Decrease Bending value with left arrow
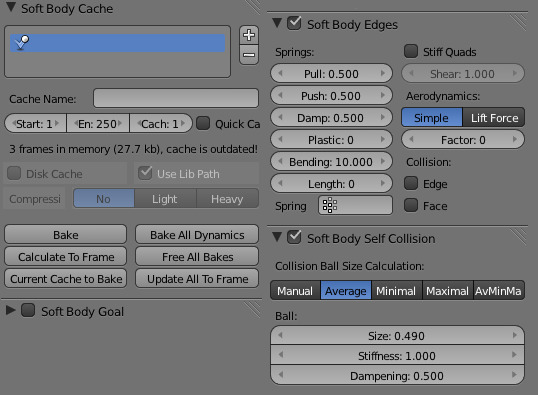 [280, 162]
